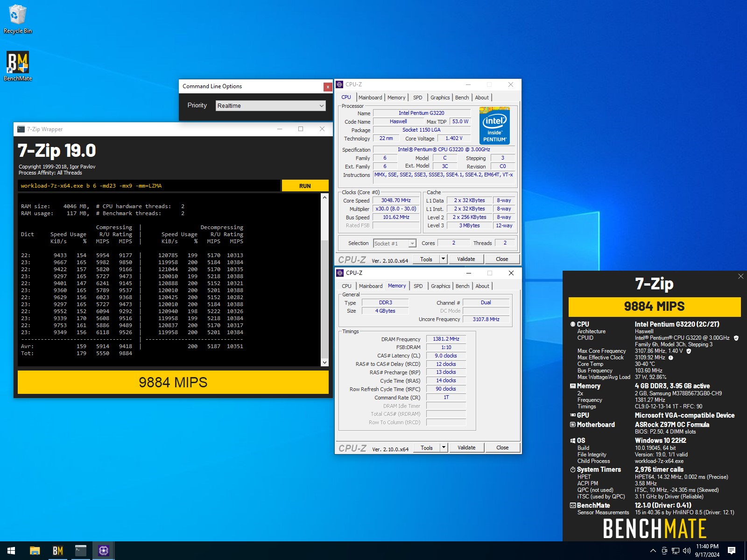
Task: Click the BenchMate version row icon
Action: [x=572, y=505]
